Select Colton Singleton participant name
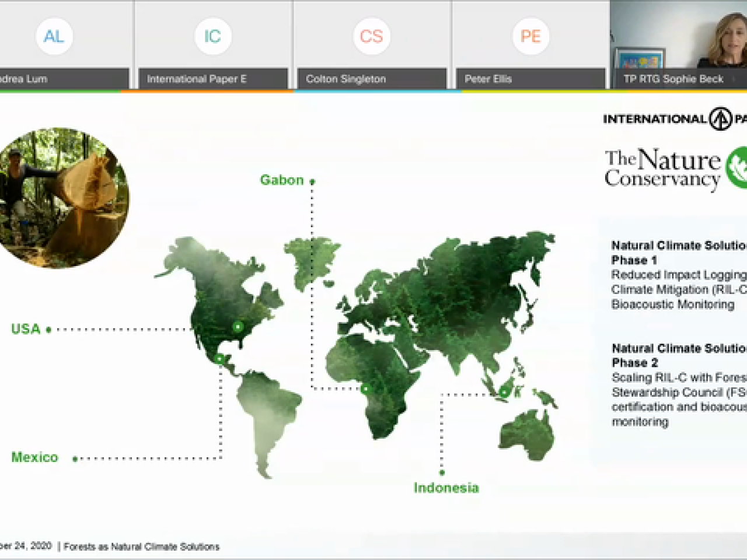Image resolution: width=747 pixels, height=560 pixels. 345,79
